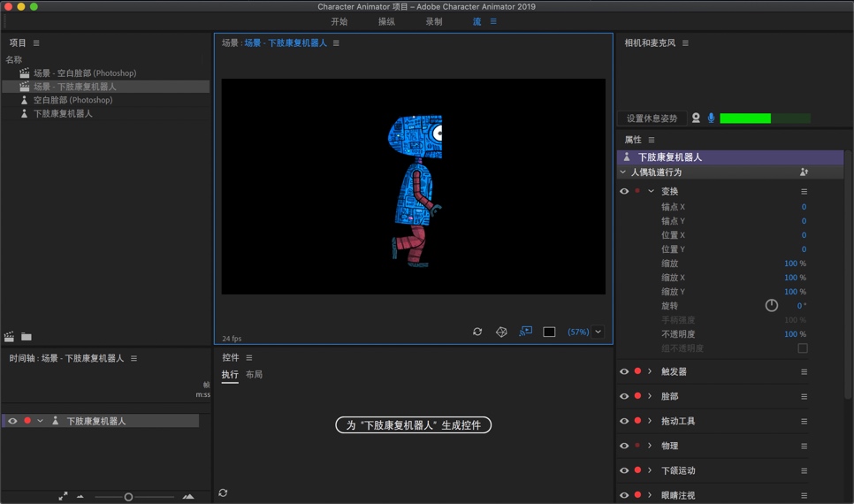Toggle the 触发器 behavior eye icon
Viewport: 854px width, 504px height.
click(624, 371)
